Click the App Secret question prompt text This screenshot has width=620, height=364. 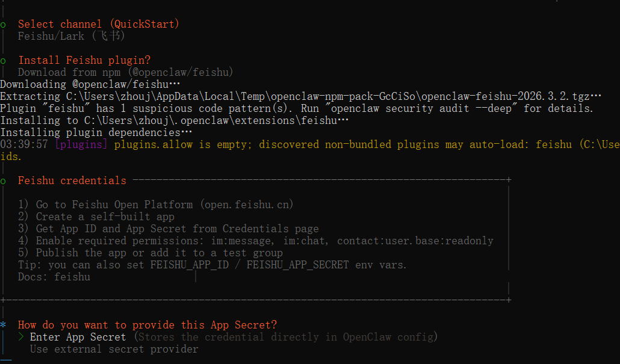147,325
